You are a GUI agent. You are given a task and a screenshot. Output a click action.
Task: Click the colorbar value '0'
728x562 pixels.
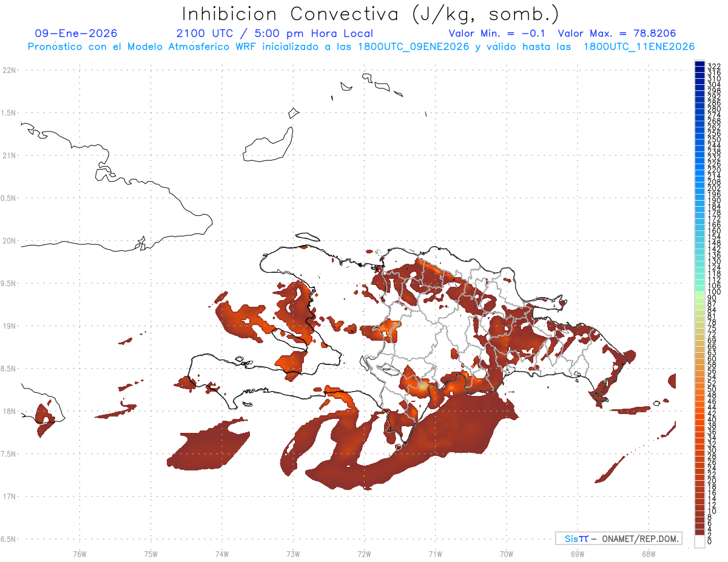pyautogui.click(x=710, y=541)
